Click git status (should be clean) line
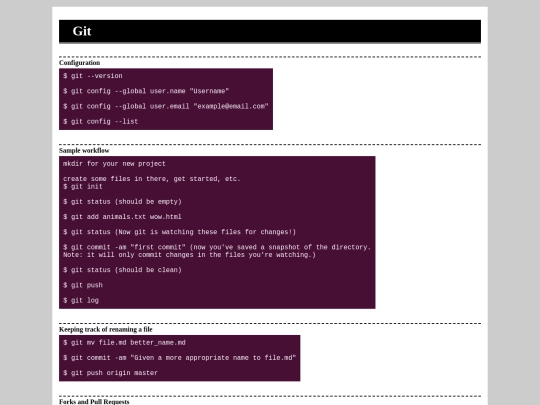 coord(122,270)
